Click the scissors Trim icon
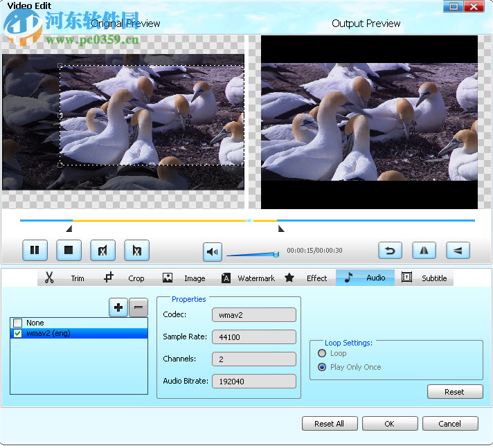493x448 pixels. [x=49, y=278]
